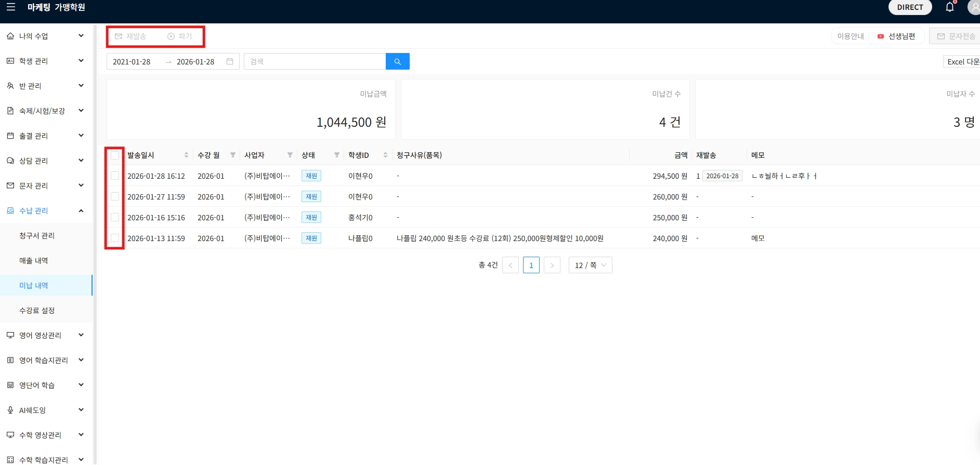
Task: Click the 학생 관리 sidebar icon
Action: (x=10, y=61)
